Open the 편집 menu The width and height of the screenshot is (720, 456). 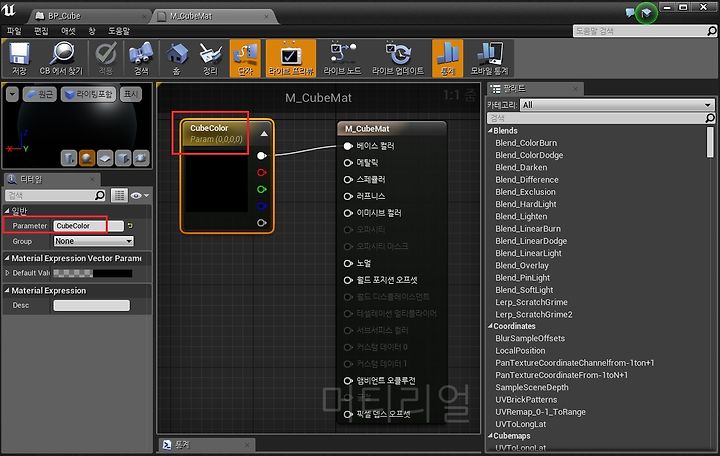41,31
